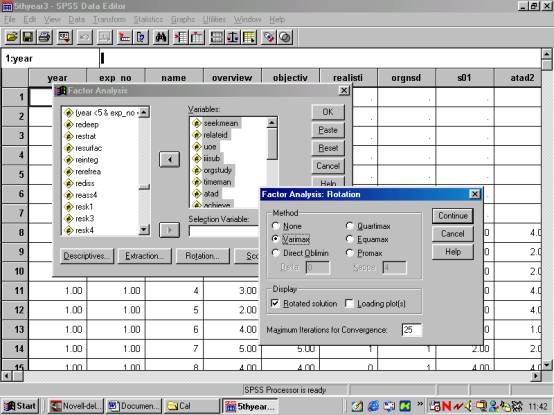554x415 pixels.
Task: Click the Find binoculars toolbar icon
Action: point(161,37)
